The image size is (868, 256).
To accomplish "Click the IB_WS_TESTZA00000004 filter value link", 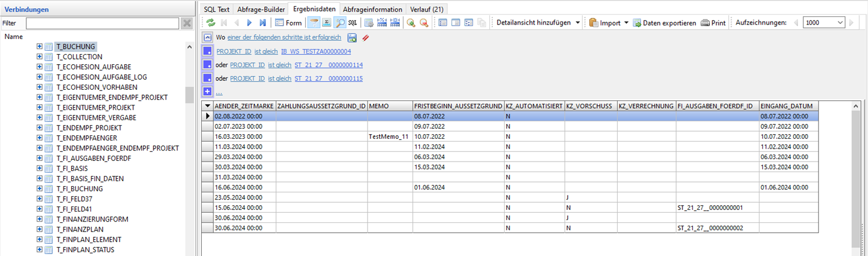I will (x=316, y=51).
